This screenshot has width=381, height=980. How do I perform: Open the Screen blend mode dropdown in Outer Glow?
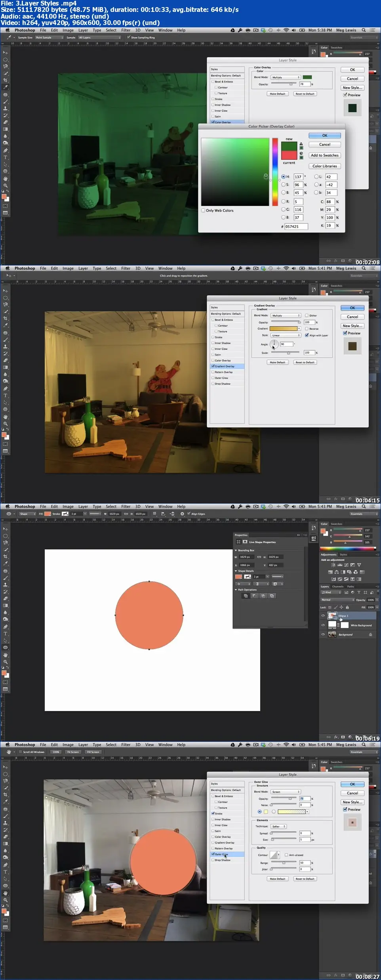[x=286, y=792]
